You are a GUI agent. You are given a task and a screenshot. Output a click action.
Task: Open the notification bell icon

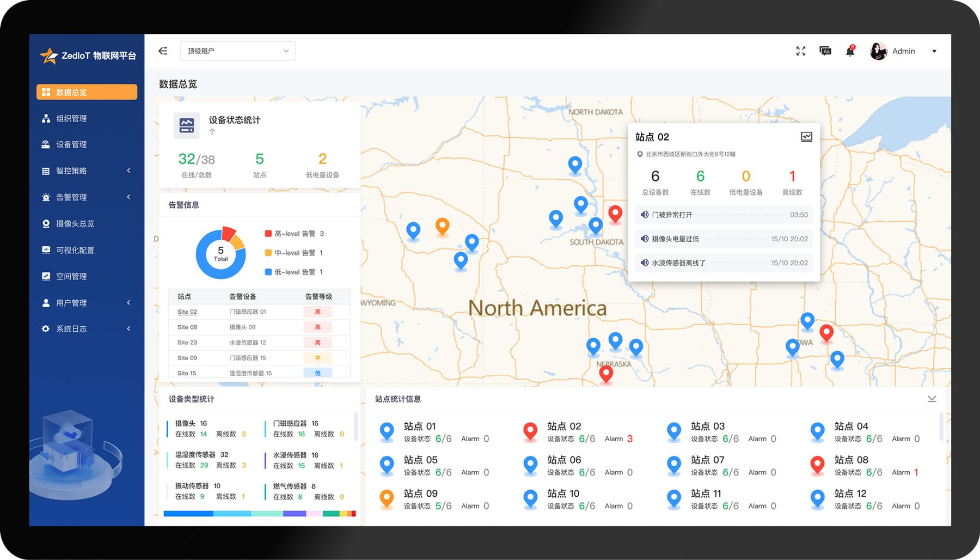(x=850, y=51)
